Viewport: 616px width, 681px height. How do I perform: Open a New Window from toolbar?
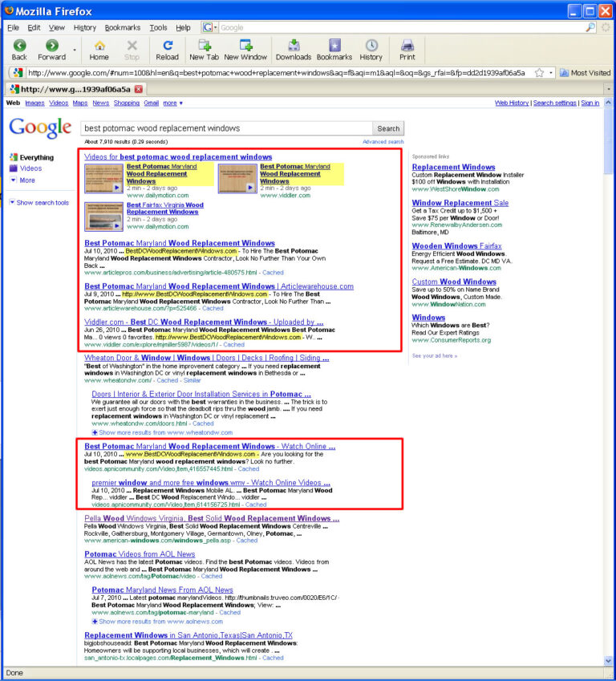tap(245, 45)
